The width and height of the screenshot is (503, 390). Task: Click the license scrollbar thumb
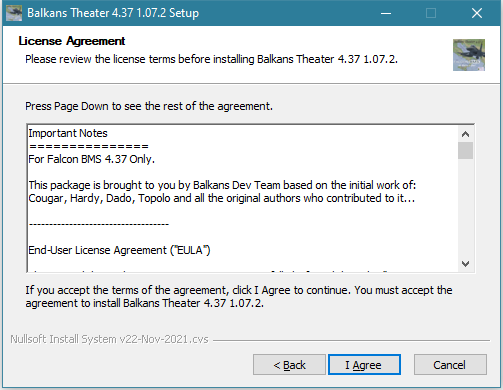point(466,151)
